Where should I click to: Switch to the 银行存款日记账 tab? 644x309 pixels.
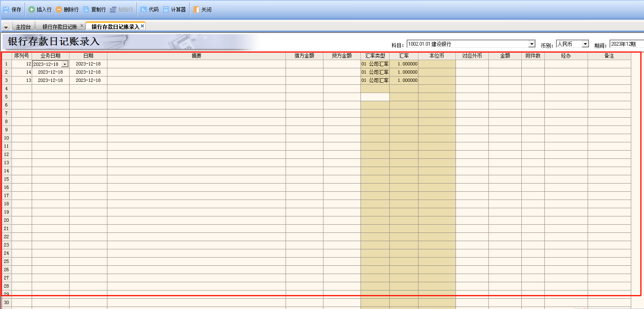coord(60,27)
